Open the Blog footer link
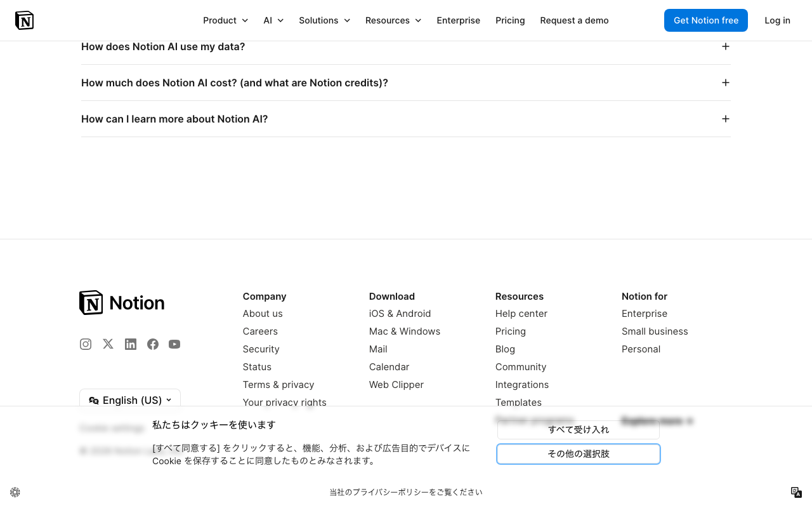 505,349
